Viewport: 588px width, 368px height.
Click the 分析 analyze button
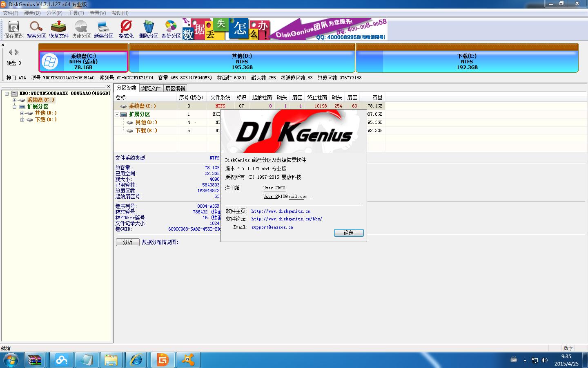(x=128, y=242)
